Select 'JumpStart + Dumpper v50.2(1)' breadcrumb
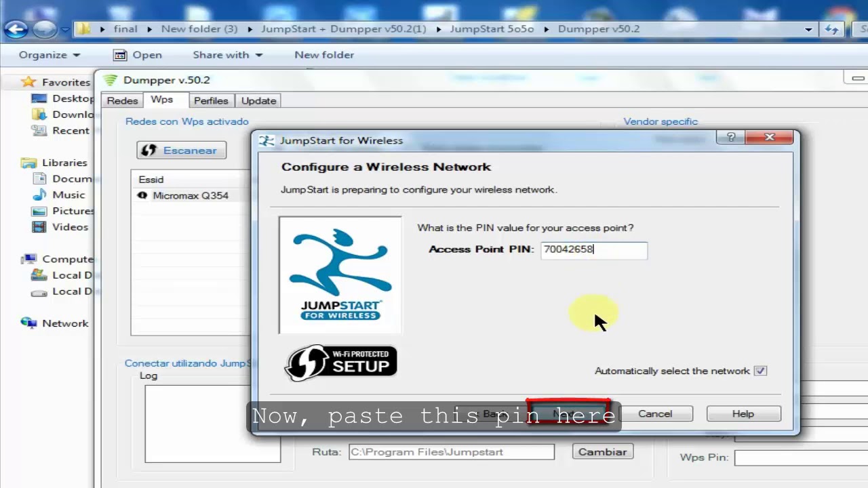Screen dimensions: 868x488 (344, 29)
